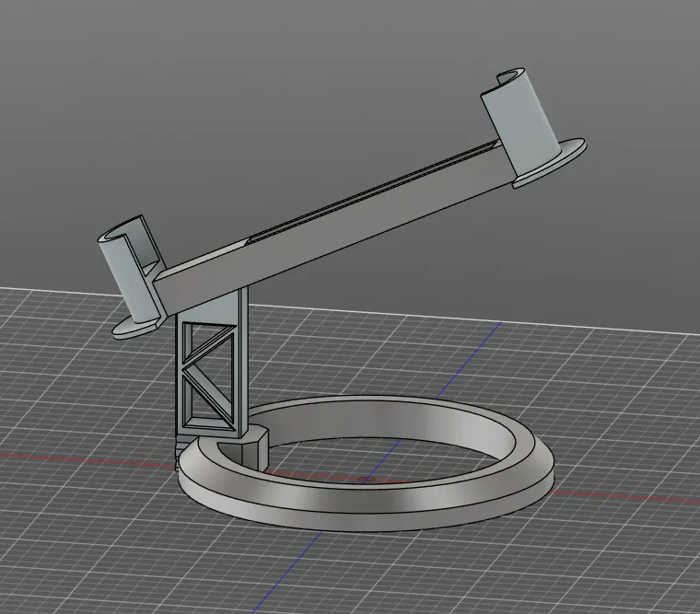Select the truss support column with diagonal braces
Viewport: 700px width, 614px height.
coord(212,362)
